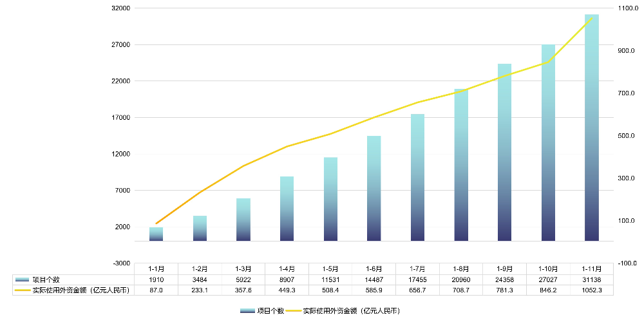This screenshot has height=322, width=644.
Task: Click the cell with value 1910
Action: tap(156, 279)
